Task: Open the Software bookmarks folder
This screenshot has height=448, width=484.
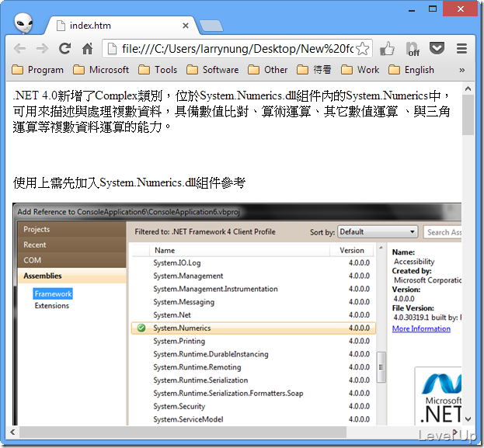Action: click(x=212, y=70)
